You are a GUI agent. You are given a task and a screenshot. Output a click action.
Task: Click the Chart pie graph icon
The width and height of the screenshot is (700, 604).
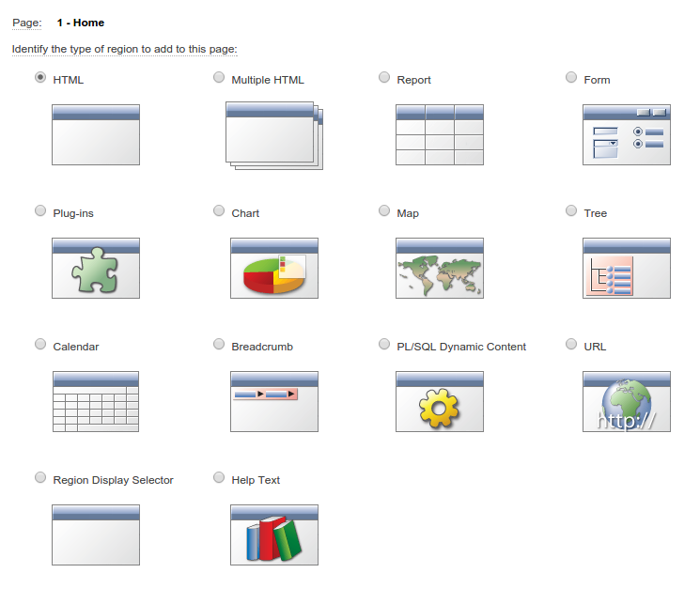274,268
